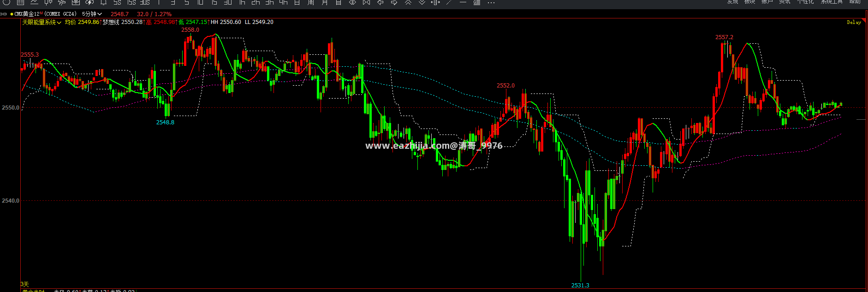The width and height of the screenshot is (868, 292).
Task: Open the 账户 menu
Action: coord(767,2)
